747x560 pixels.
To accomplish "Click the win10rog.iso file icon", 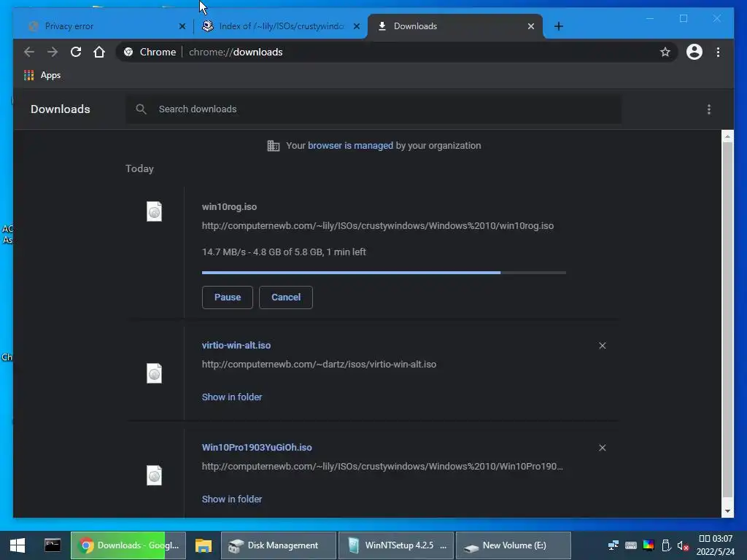I will pos(154,211).
